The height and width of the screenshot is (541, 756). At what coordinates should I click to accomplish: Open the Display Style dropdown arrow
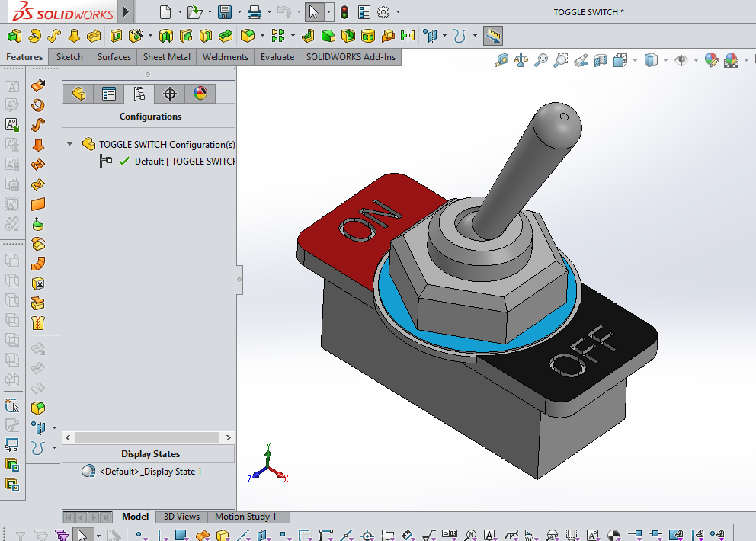tap(665, 60)
